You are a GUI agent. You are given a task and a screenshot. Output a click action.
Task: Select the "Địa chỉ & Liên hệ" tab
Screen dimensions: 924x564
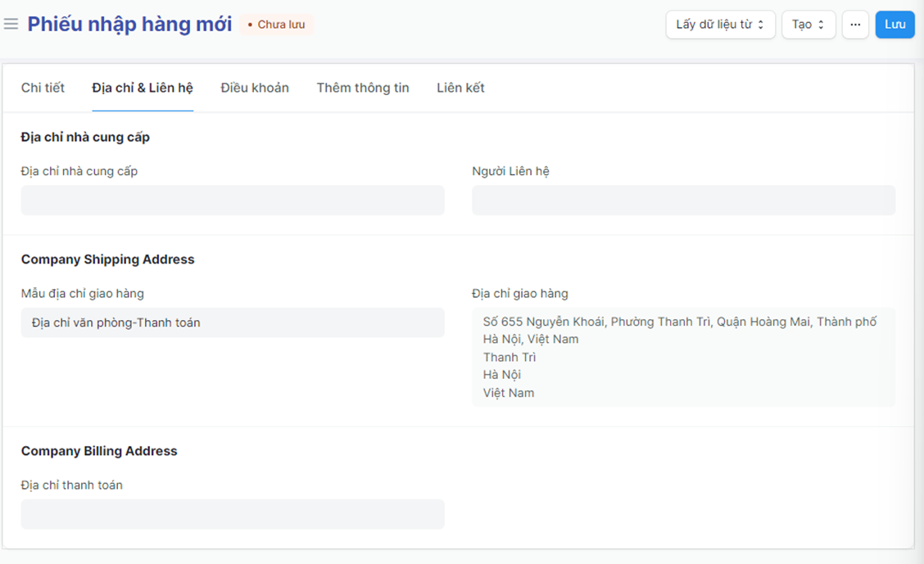pyautogui.click(x=143, y=88)
